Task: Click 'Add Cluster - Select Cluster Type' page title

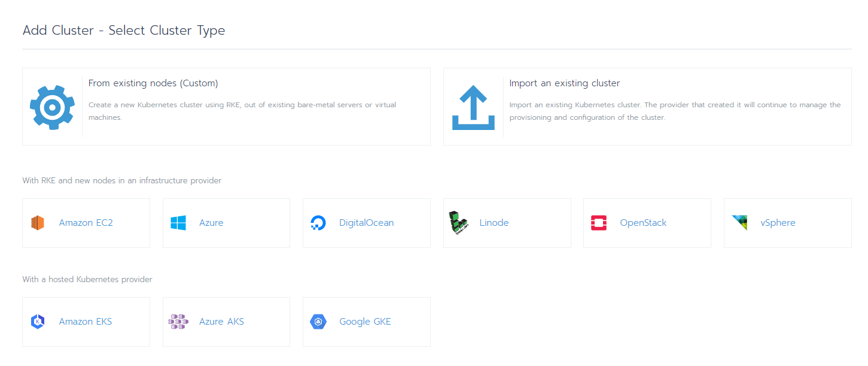Action: [124, 31]
